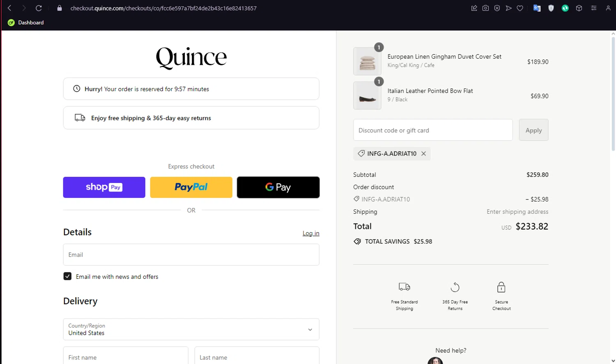Click the Secure Checkout lock icon
This screenshot has width=616, height=364.
click(x=501, y=287)
